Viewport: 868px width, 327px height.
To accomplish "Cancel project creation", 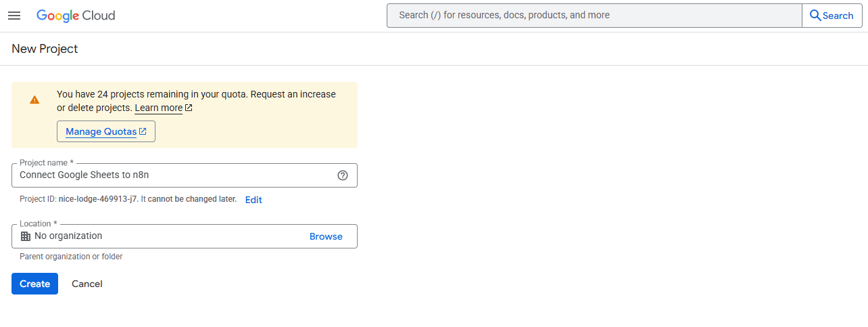I will pyautogui.click(x=87, y=284).
